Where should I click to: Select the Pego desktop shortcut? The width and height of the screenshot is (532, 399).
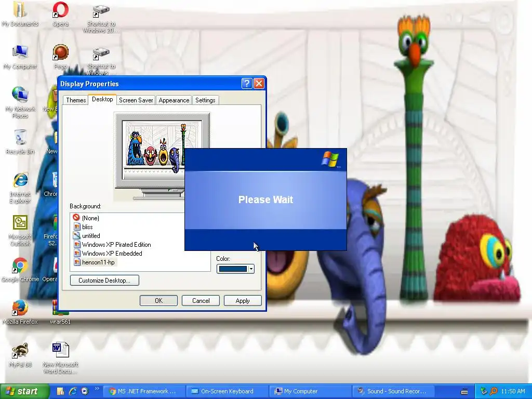pyautogui.click(x=60, y=57)
